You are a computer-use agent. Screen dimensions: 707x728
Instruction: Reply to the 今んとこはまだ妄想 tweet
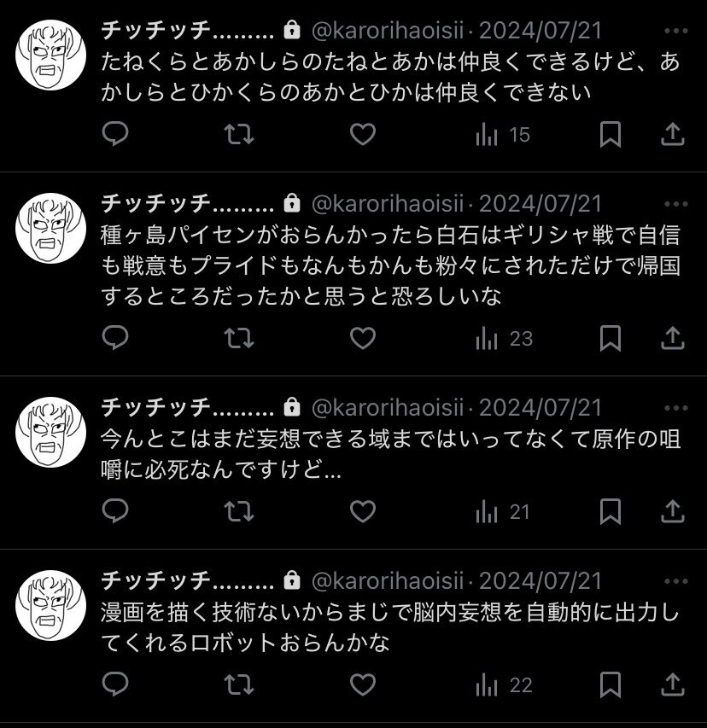(x=114, y=511)
